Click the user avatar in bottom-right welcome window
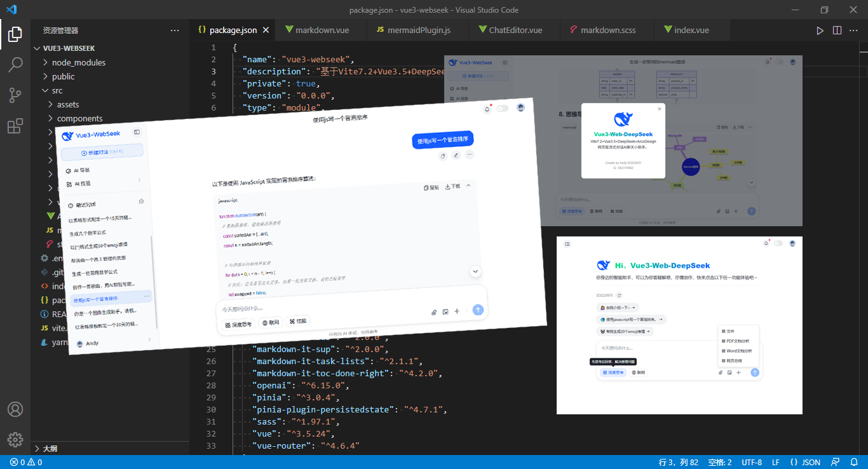Image resolution: width=868 pixels, height=469 pixels. coord(792,243)
